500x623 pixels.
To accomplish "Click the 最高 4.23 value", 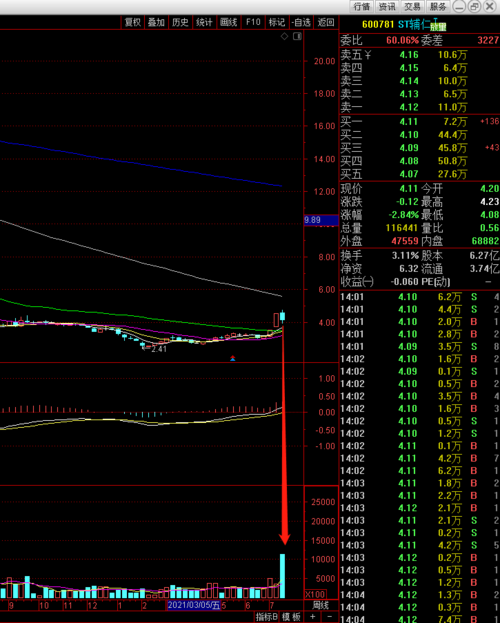I will 490,202.
